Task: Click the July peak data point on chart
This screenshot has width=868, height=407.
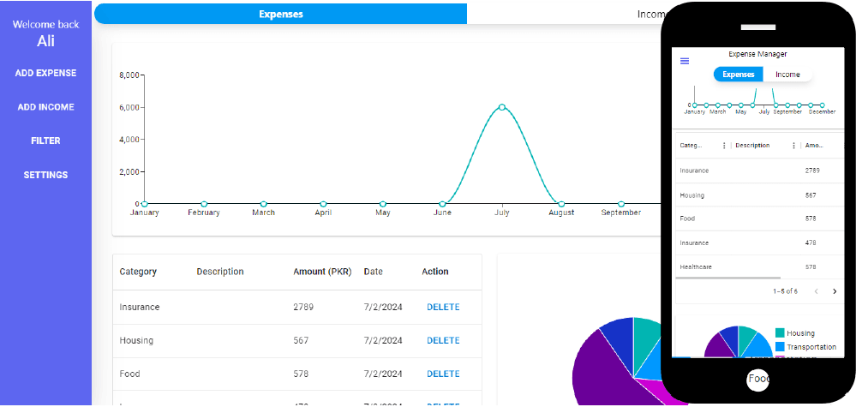Action: tap(501, 107)
